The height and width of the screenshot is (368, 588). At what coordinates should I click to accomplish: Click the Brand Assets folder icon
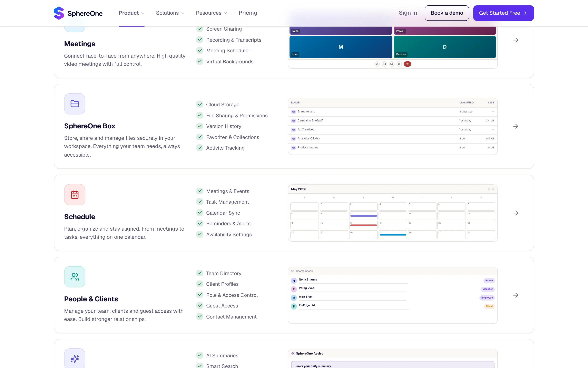coord(294,112)
